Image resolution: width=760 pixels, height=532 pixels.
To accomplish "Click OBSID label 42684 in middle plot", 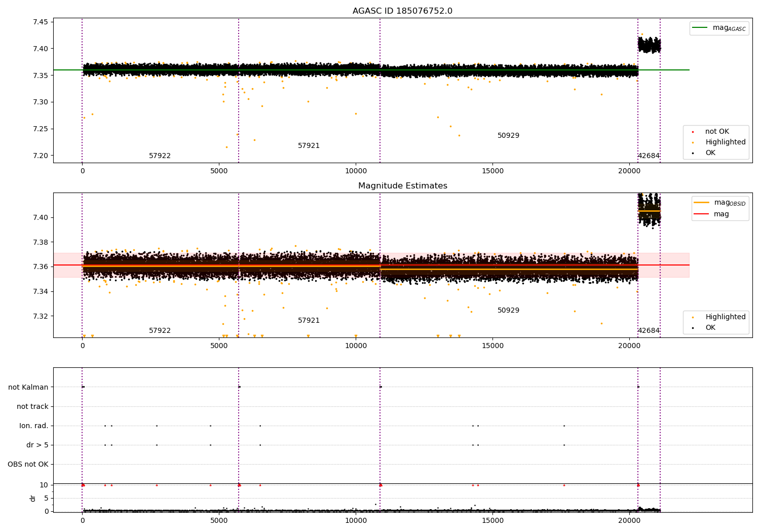I will pos(649,331).
